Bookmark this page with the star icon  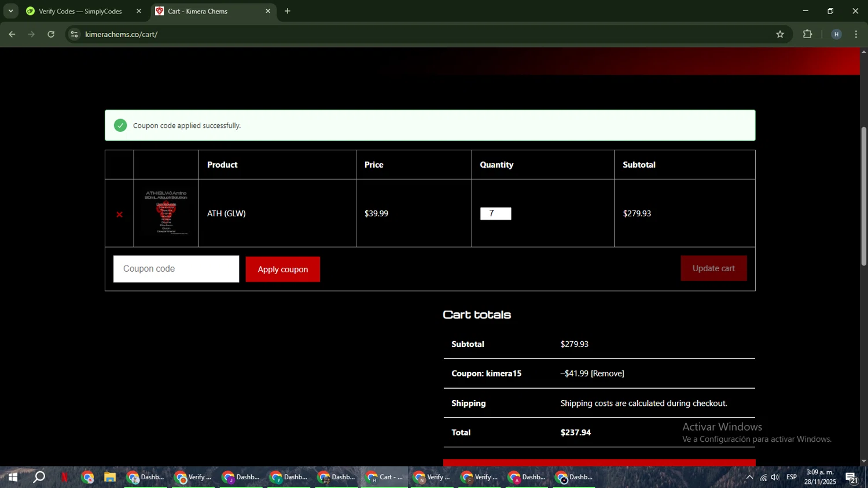point(780,35)
